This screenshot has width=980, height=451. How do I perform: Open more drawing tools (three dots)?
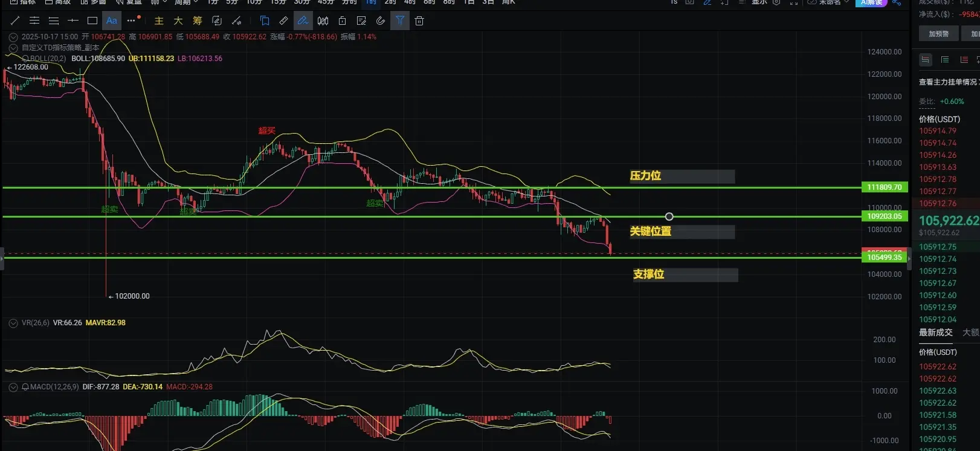pos(132,21)
